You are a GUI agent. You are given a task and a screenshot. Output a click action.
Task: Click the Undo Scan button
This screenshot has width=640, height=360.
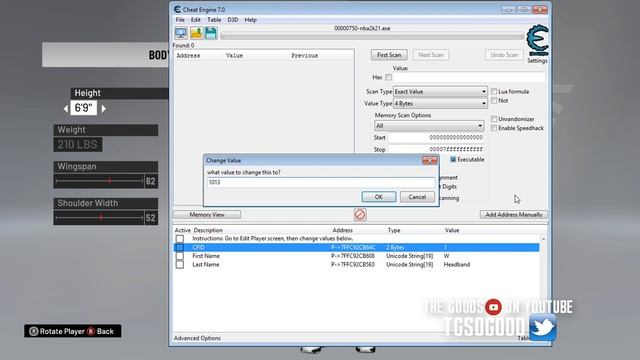(x=504, y=55)
